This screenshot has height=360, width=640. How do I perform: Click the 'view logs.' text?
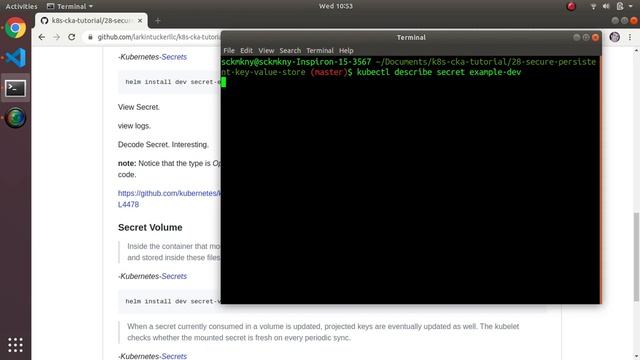click(x=134, y=126)
